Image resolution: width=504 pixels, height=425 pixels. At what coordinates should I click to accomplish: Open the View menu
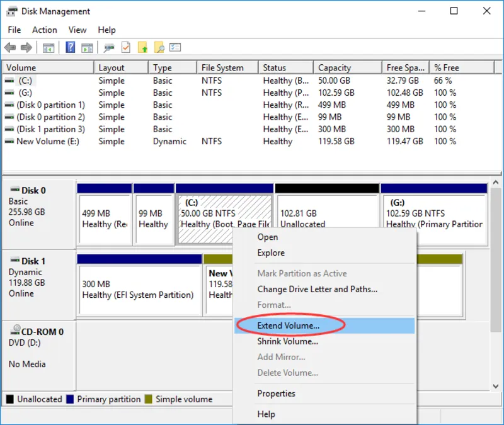(x=77, y=30)
